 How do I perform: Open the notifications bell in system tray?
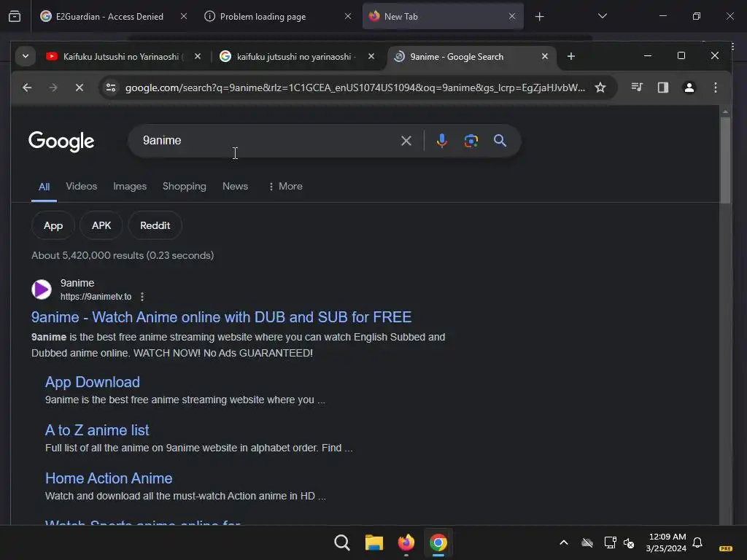pyautogui.click(x=697, y=542)
